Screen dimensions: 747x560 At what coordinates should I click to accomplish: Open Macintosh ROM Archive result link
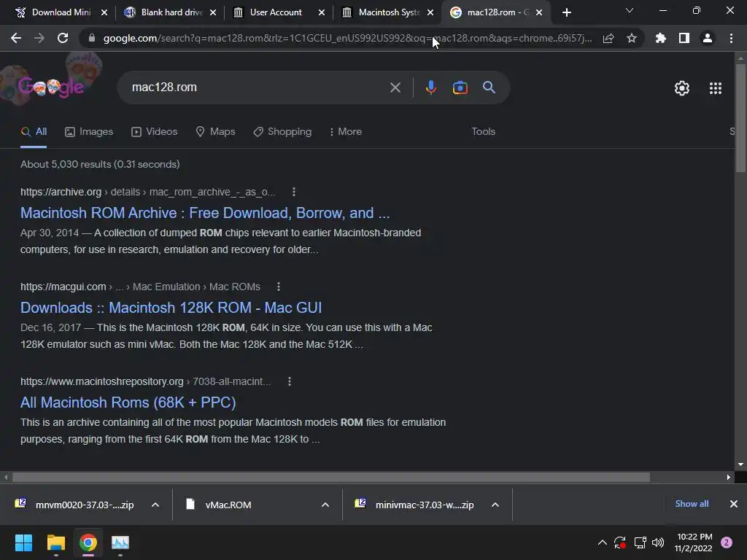pos(205,213)
